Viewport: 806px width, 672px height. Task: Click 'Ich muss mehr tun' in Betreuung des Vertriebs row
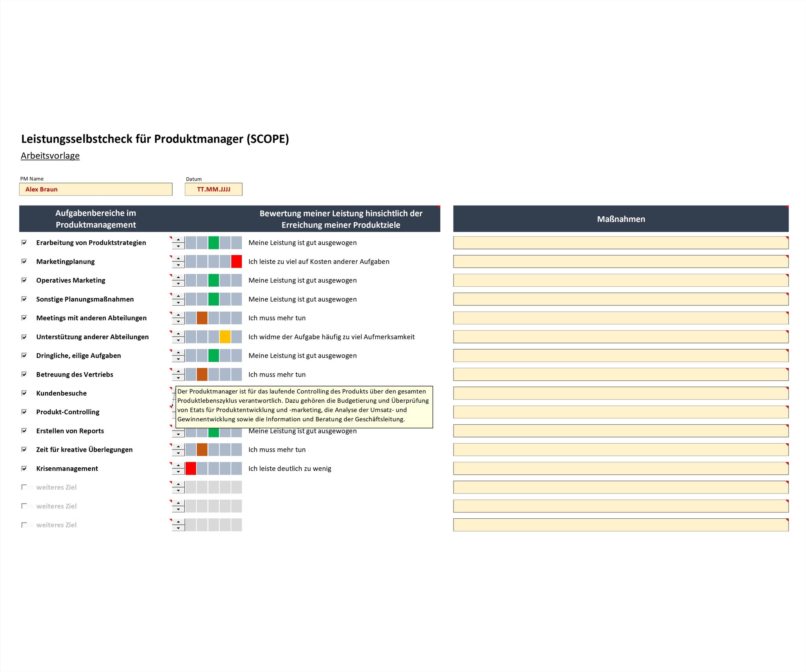[x=277, y=375]
